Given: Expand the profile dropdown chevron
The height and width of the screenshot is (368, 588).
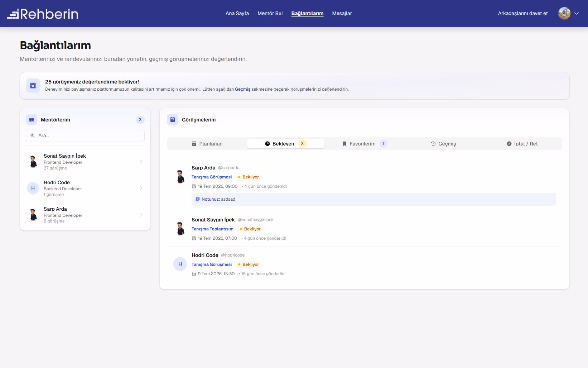Looking at the screenshot, I should coord(577,13).
